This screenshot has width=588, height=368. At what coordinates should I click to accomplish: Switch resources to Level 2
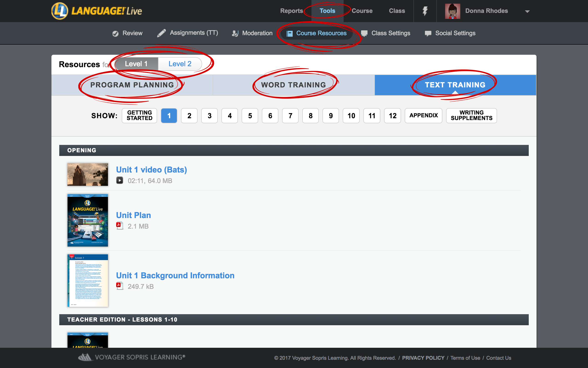tap(180, 64)
